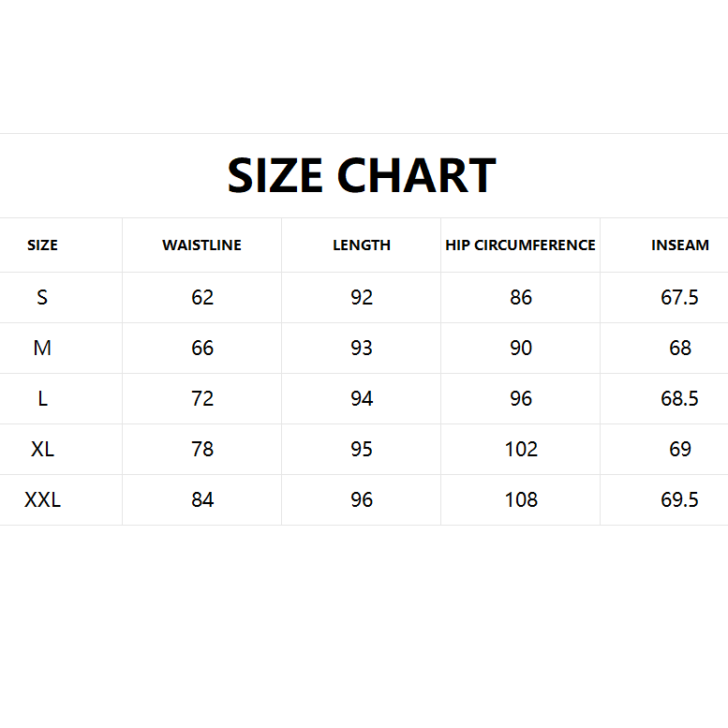
Task: Select waistline value 72 for size L
Action: click(x=202, y=399)
